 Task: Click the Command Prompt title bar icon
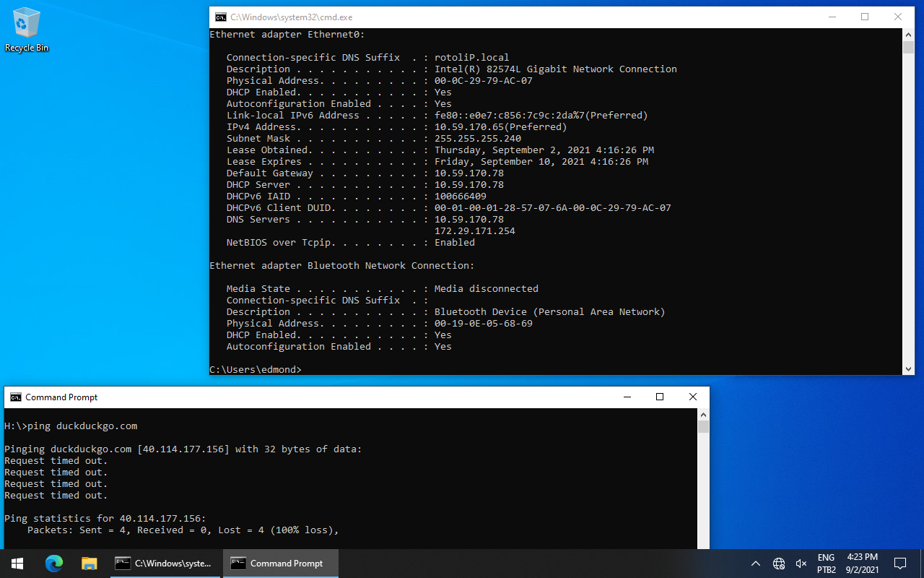[14, 397]
